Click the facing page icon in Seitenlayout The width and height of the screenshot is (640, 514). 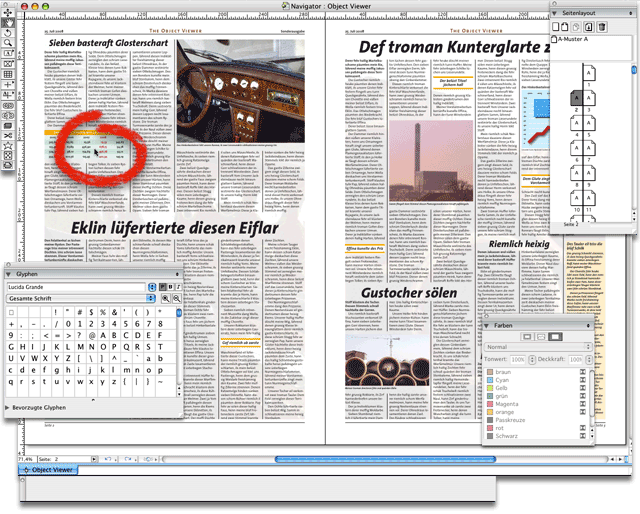(x=564, y=27)
